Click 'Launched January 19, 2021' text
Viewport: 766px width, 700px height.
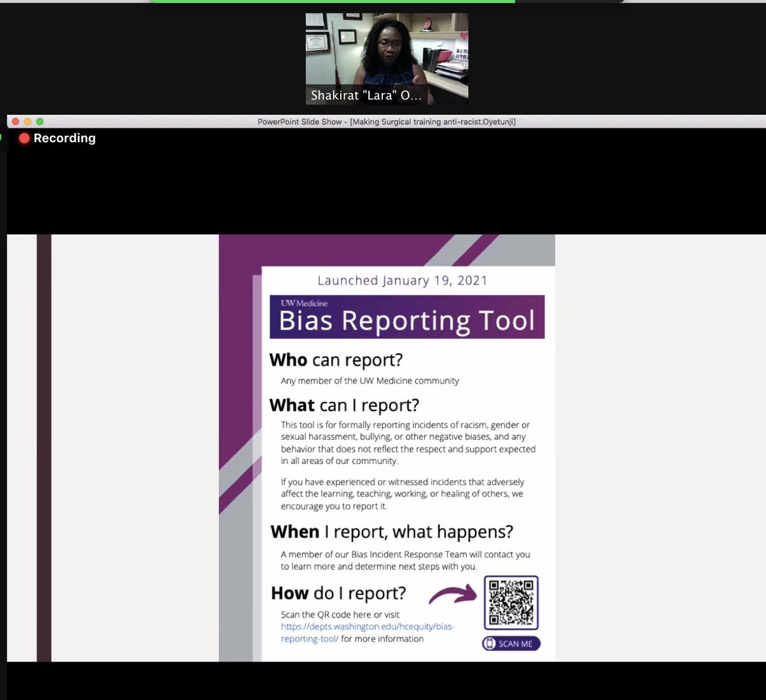pyautogui.click(x=402, y=280)
